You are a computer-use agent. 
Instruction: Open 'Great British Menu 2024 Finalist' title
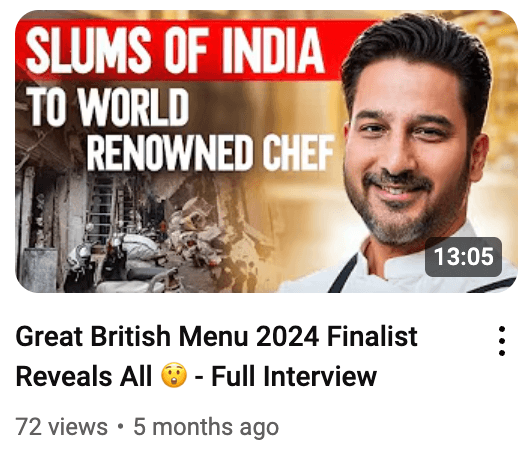pos(217,336)
